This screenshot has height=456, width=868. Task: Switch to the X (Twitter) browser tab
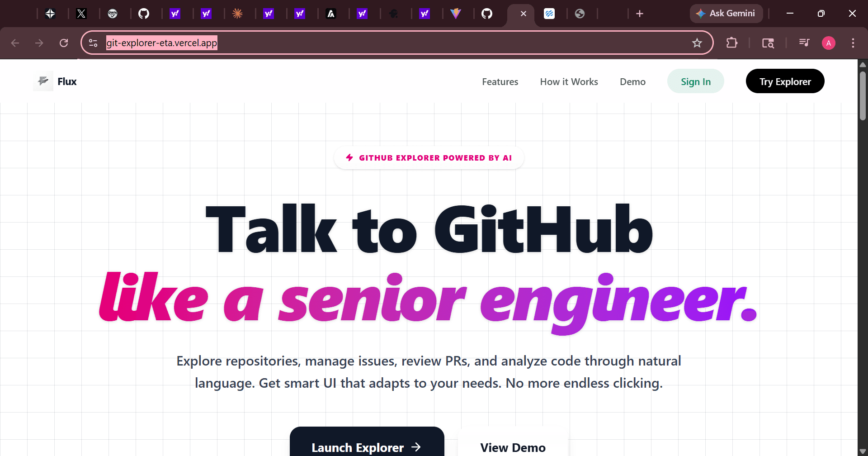81,14
